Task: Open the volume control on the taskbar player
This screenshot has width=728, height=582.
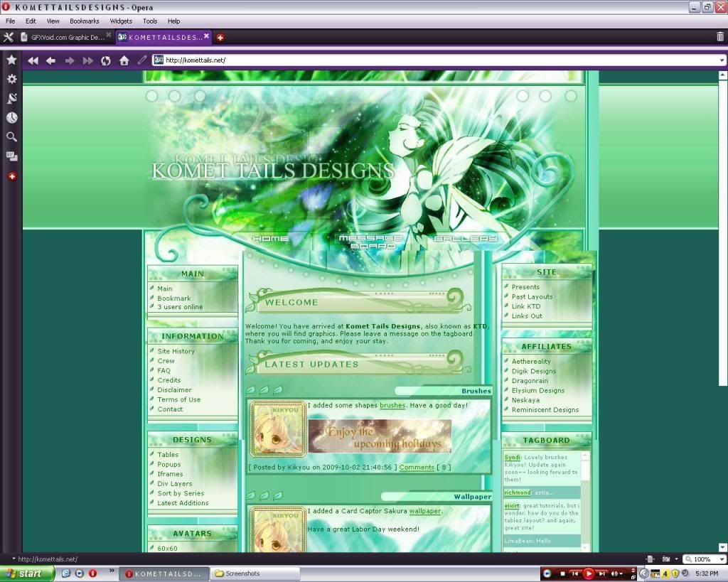Action: click(x=616, y=573)
